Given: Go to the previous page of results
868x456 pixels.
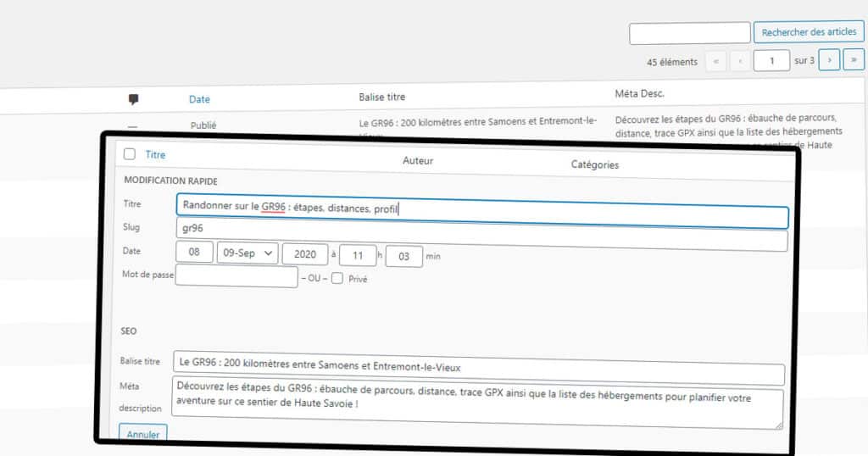Looking at the screenshot, I should point(740,61).
